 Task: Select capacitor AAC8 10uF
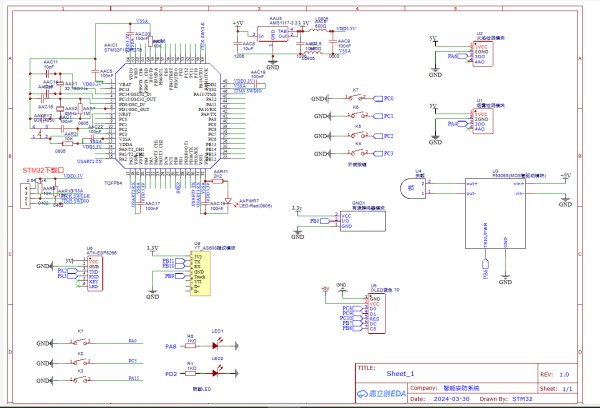(x=238, y=42)
